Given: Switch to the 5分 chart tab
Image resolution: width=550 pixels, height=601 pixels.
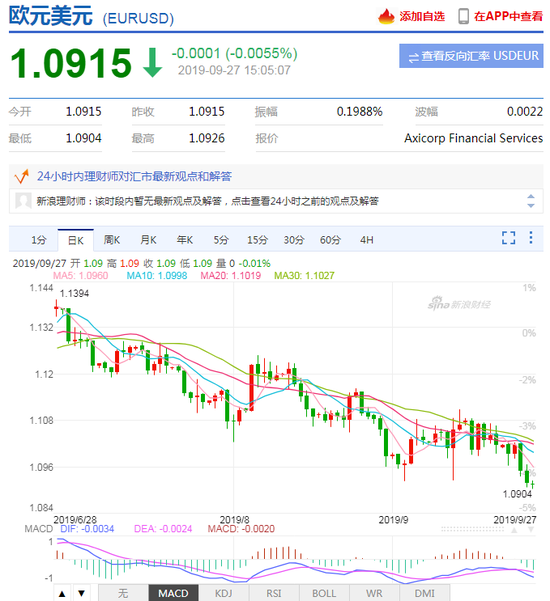Looking at the screenshot, I should tap(221, 240).
